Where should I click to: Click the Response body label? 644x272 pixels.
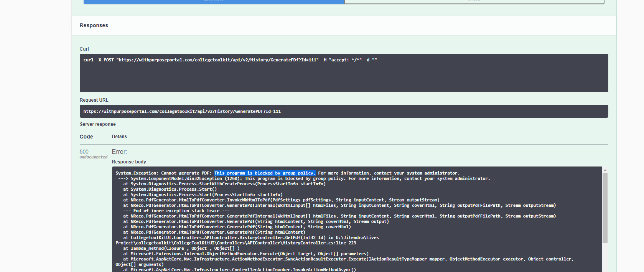129,162
